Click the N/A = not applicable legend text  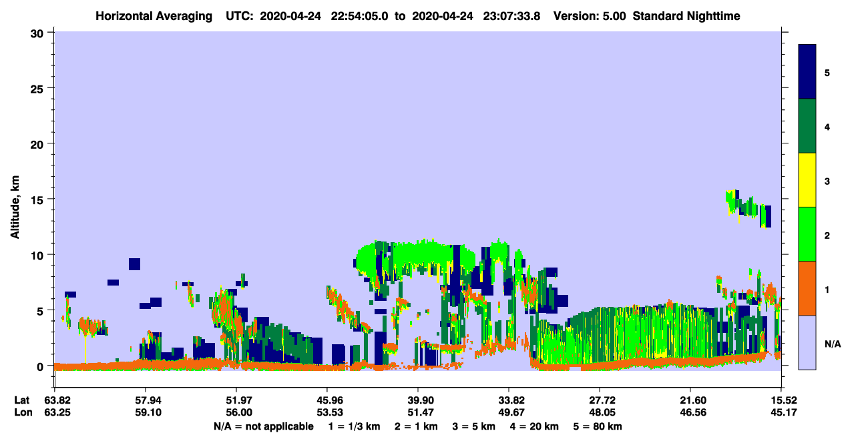(263, 426)
